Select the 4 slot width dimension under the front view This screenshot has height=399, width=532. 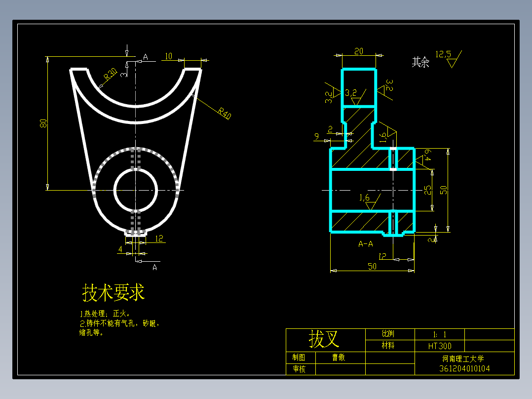(120, 249)
